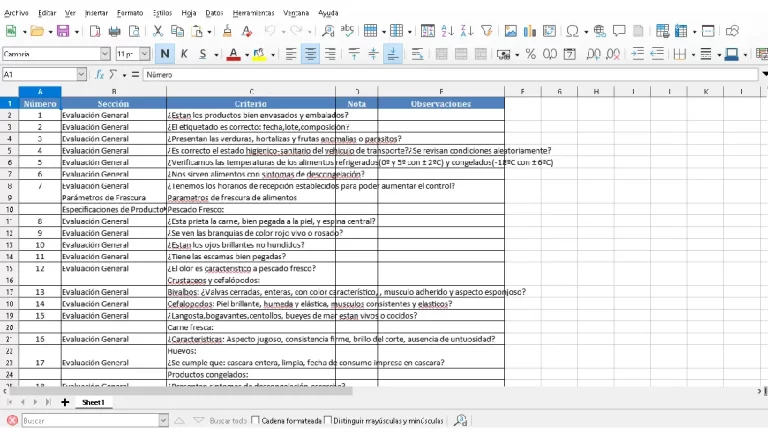Format the cell as percent
768x435 pixels.
pos(530,54)
